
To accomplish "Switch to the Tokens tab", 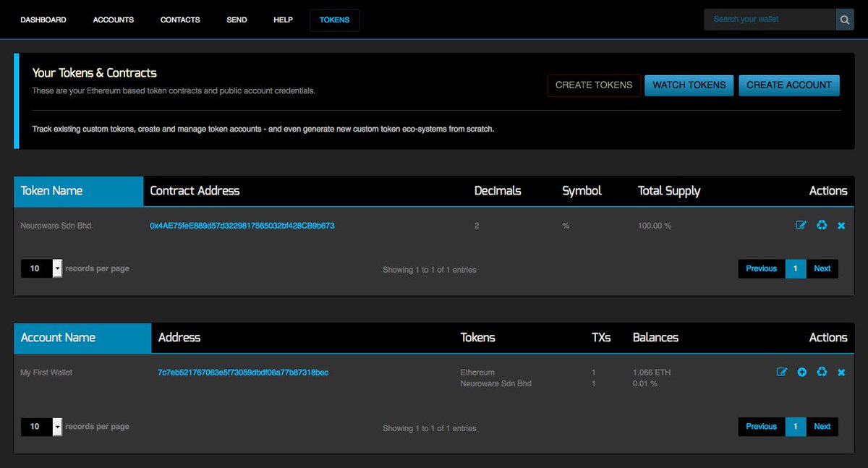I will pos(334,20).
